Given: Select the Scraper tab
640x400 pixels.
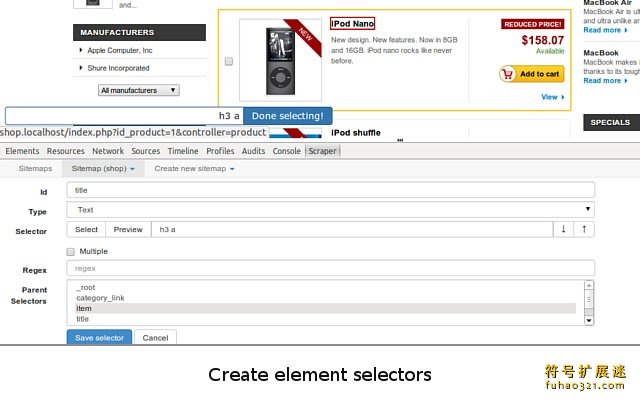Looking at the screenshot, I should click(322, 151).
